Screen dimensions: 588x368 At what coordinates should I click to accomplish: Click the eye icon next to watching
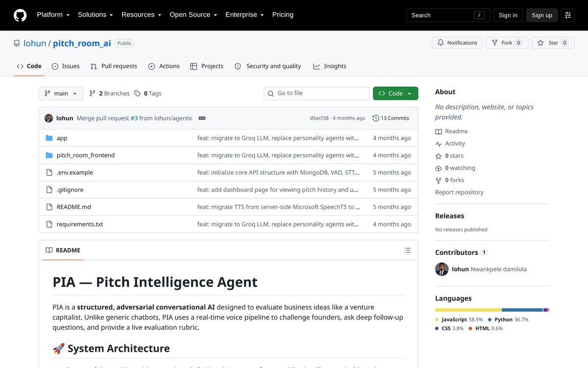click(439, 168)
